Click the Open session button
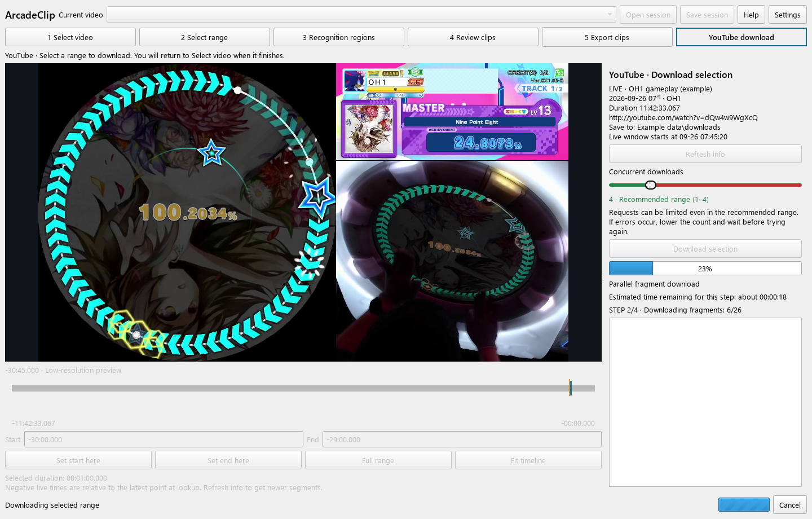The width and height of the screenshot is (812, 519). point(648,15)
